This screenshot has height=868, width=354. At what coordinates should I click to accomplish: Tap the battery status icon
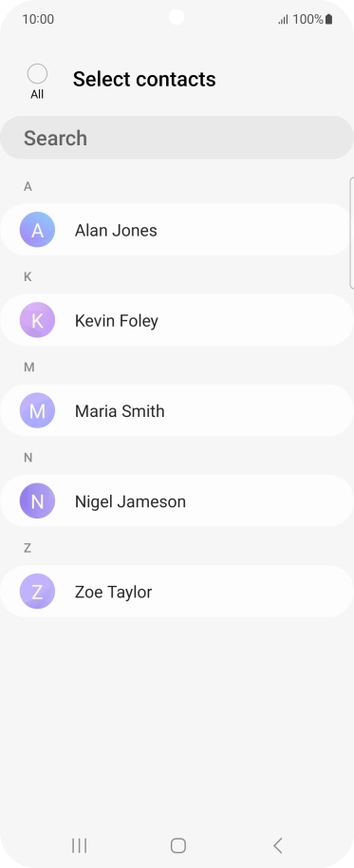click(x=328, y=19)
